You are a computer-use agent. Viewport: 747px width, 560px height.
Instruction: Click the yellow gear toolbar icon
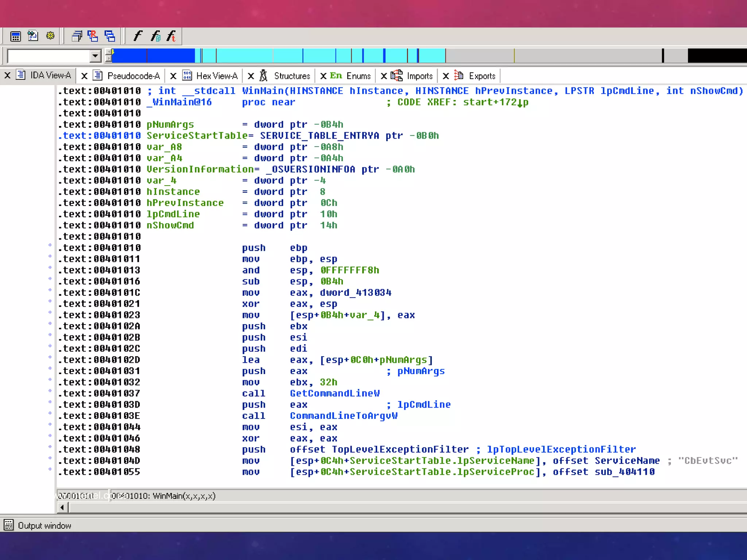50,36
